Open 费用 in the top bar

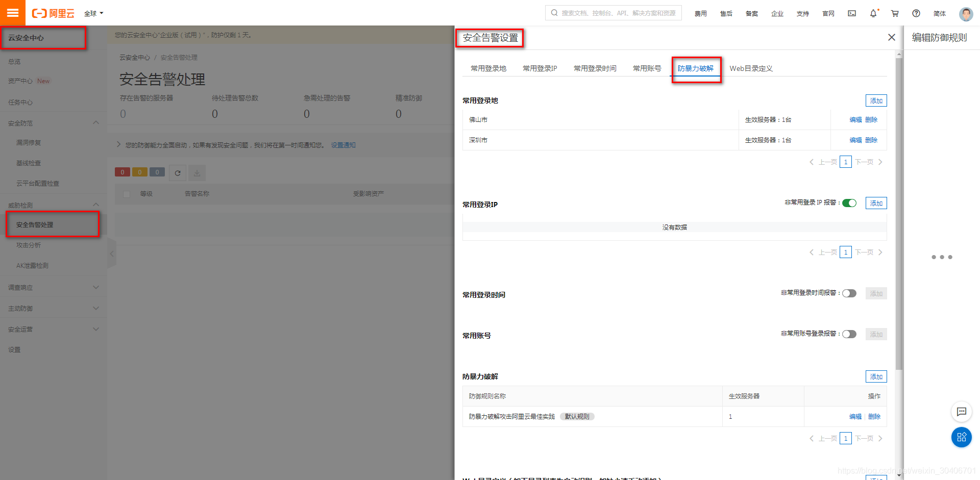701,14
